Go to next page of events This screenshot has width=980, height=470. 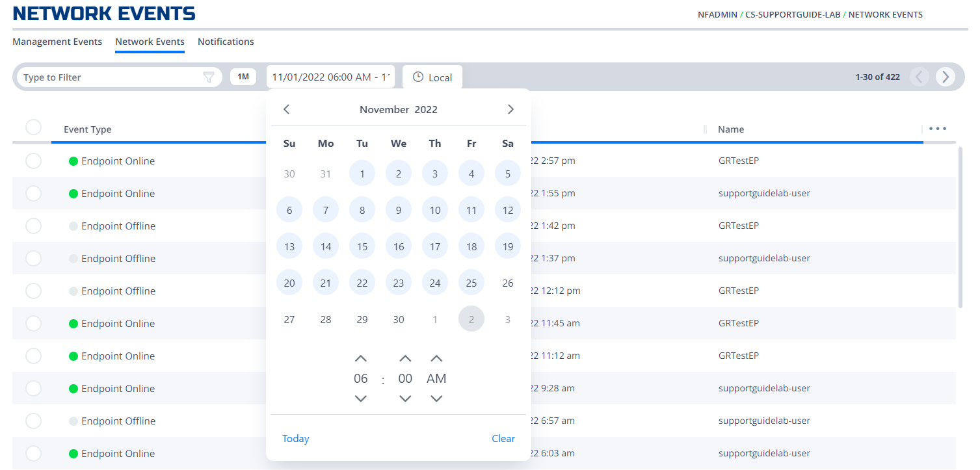pos(946,77)
